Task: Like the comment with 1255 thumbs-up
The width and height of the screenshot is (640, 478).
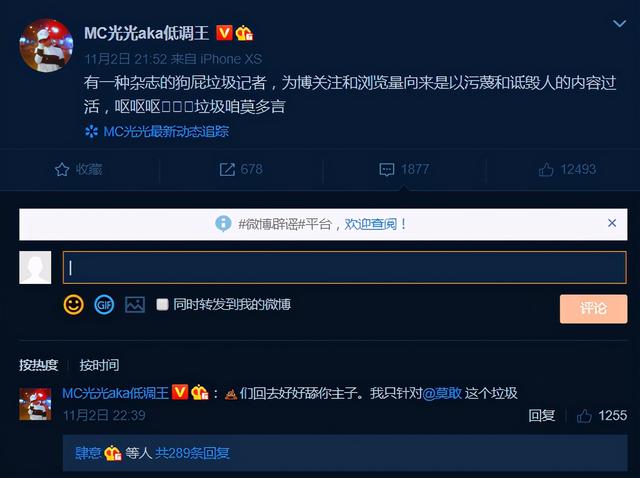Action: tap(584, 416)
